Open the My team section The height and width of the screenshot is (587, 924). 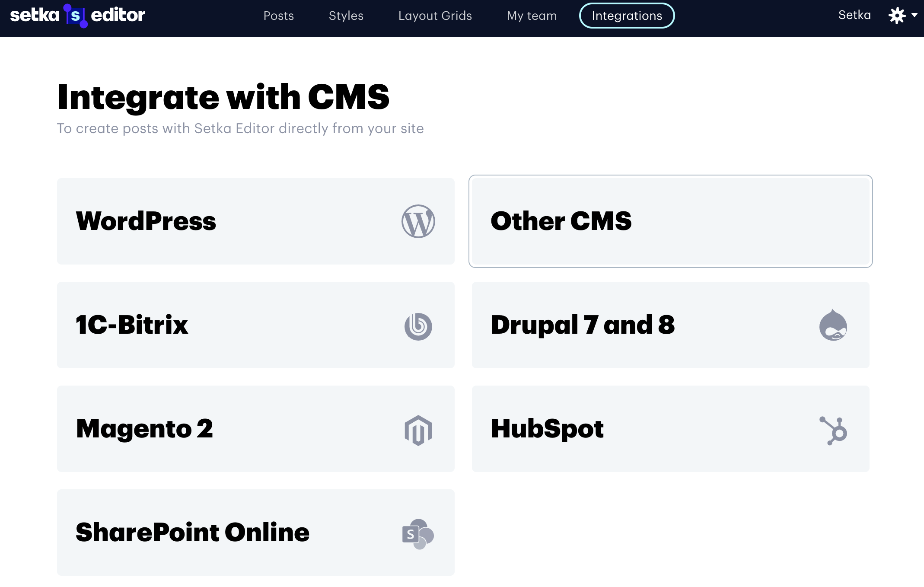(x=532, y=16)
